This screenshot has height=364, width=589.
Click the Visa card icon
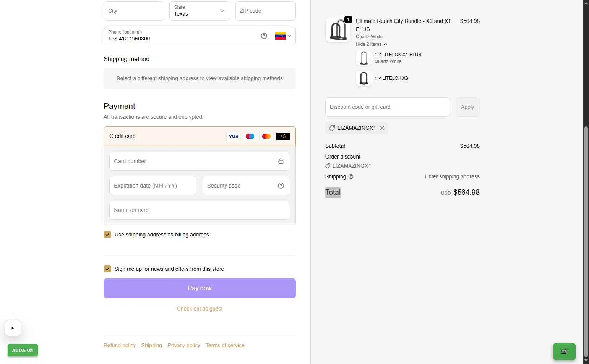[x=234, y=136]
